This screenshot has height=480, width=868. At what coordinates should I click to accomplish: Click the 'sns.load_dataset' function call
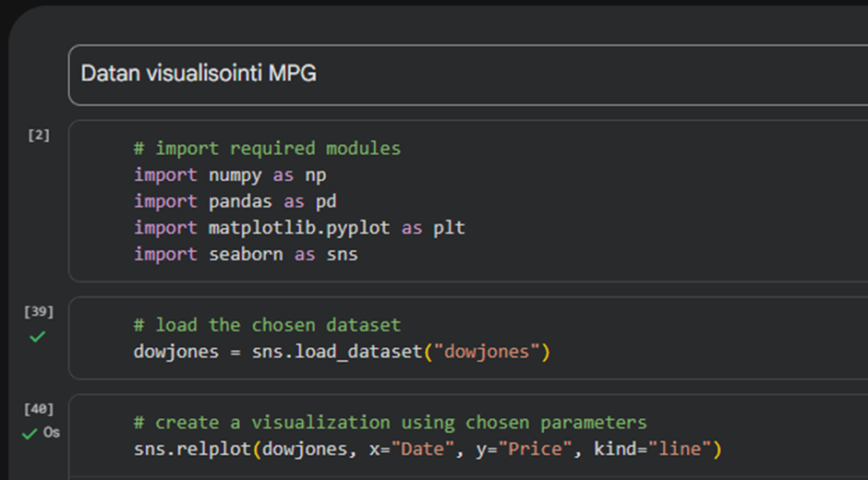click(336, 352)
